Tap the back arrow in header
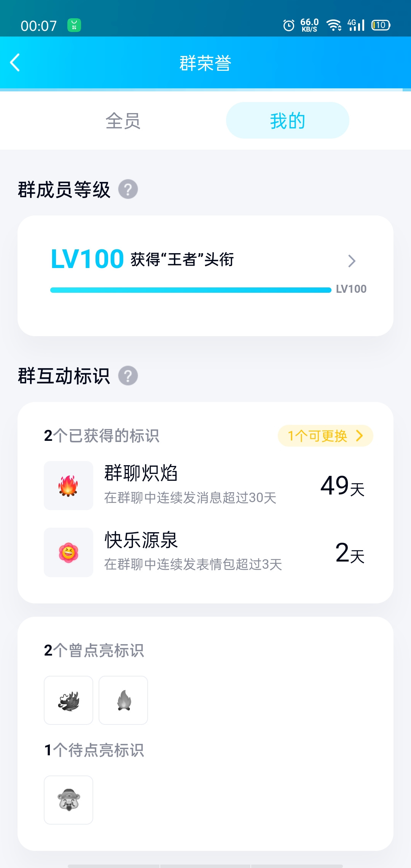 click(x=15, y=63)
